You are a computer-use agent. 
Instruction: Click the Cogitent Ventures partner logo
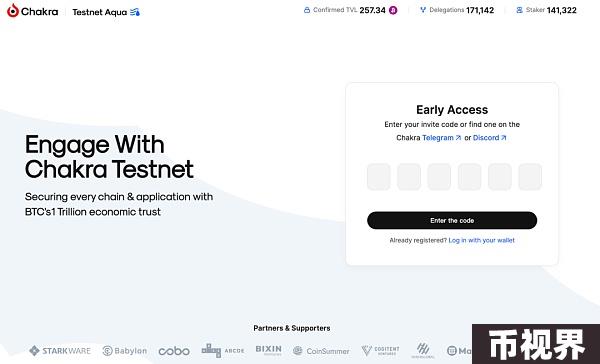(x=380, y=351)
